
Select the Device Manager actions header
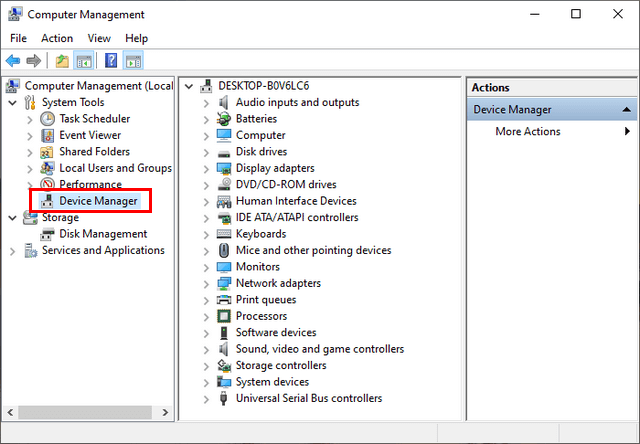552,109
